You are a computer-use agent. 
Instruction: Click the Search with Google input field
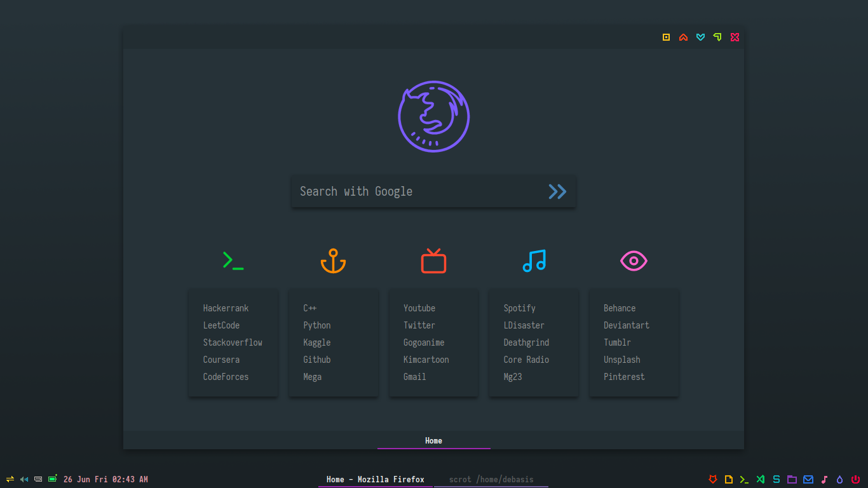tap(433, 191)
